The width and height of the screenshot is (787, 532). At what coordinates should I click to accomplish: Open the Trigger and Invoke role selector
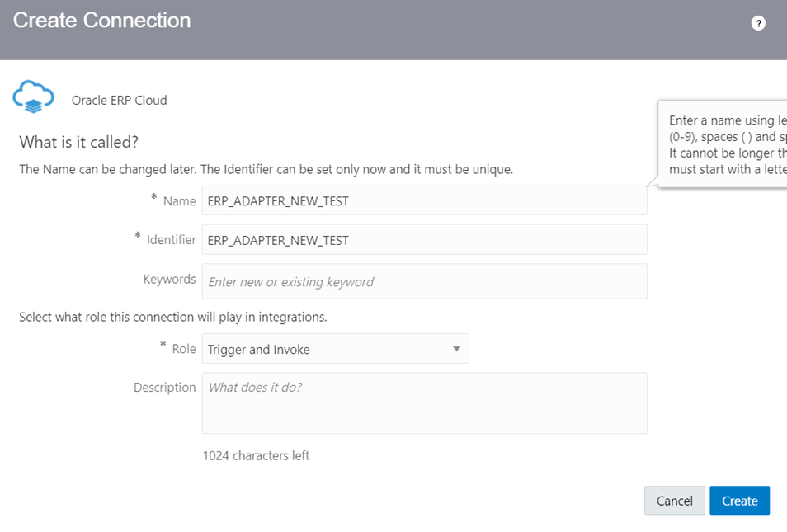click(335, 349)
